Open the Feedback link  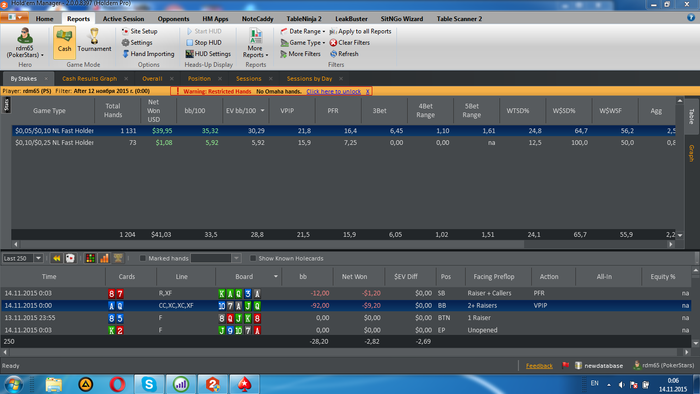coord(539,366)
